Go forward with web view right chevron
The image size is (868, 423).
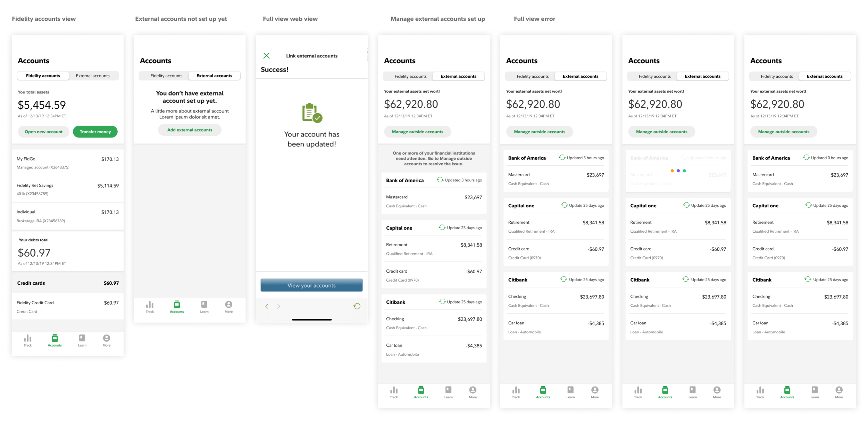point(278,306)
